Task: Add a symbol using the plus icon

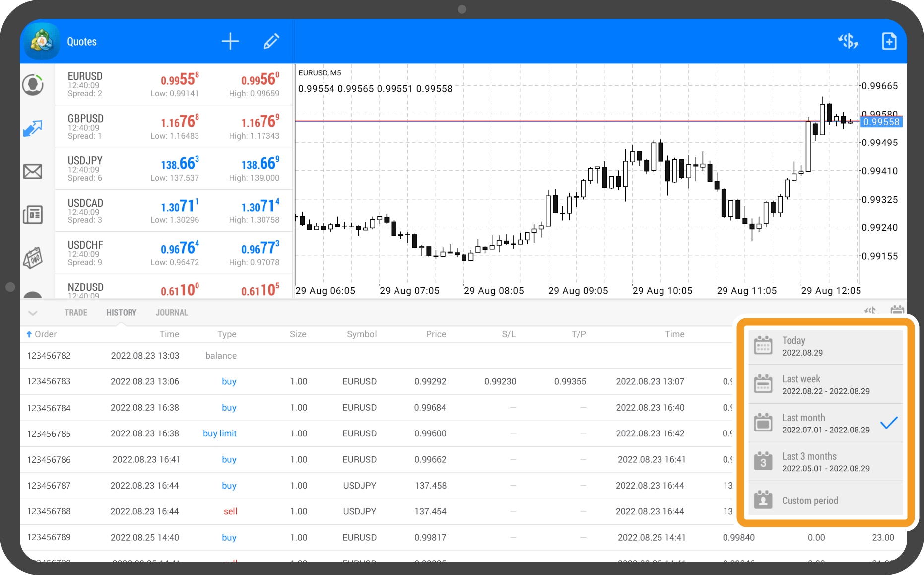Action: (x=230, y=41)
